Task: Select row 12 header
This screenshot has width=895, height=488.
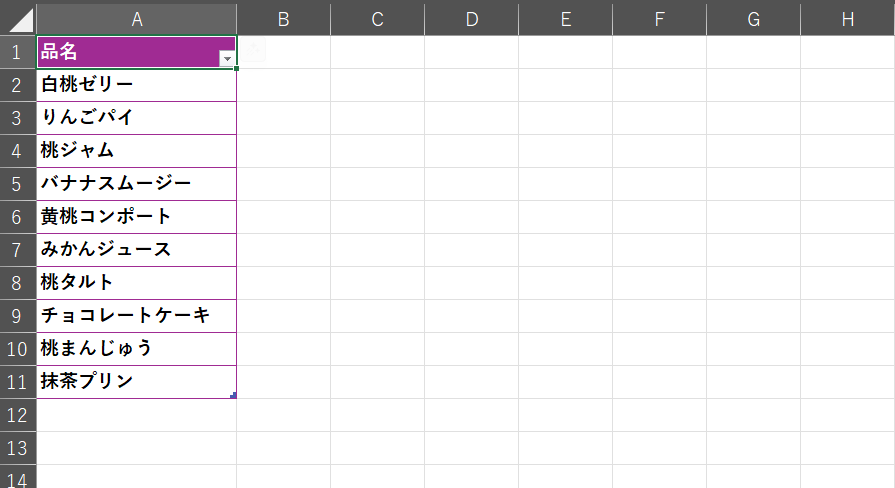Action: (x=18, y=415)
